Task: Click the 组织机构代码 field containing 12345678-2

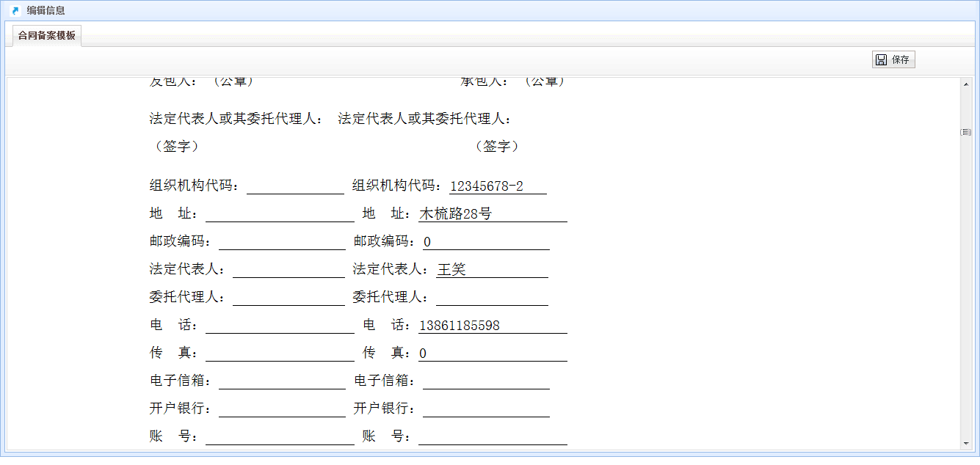Action: (x=498, y=186)
